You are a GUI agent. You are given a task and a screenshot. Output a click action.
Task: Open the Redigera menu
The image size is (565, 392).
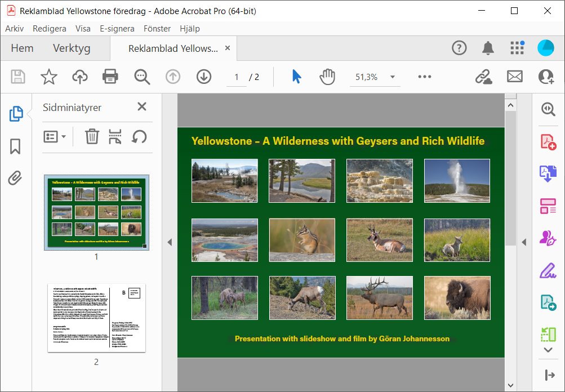[x=50, y=29]
